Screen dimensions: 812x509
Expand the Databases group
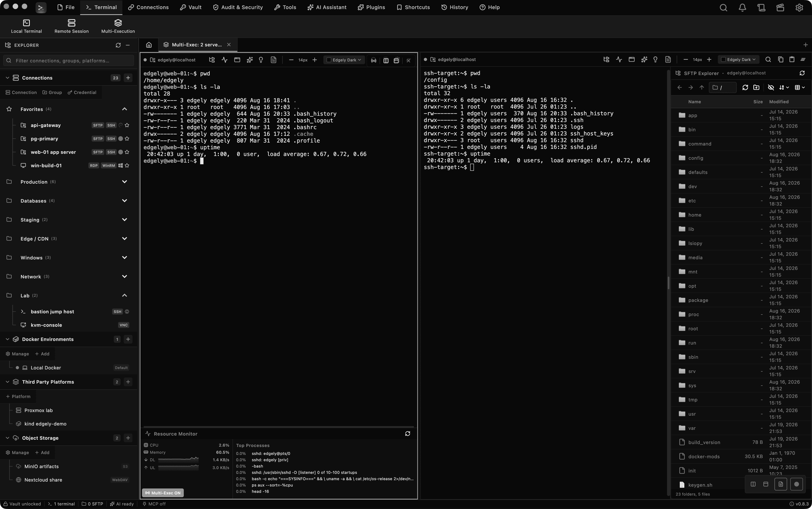pos(124,201)
